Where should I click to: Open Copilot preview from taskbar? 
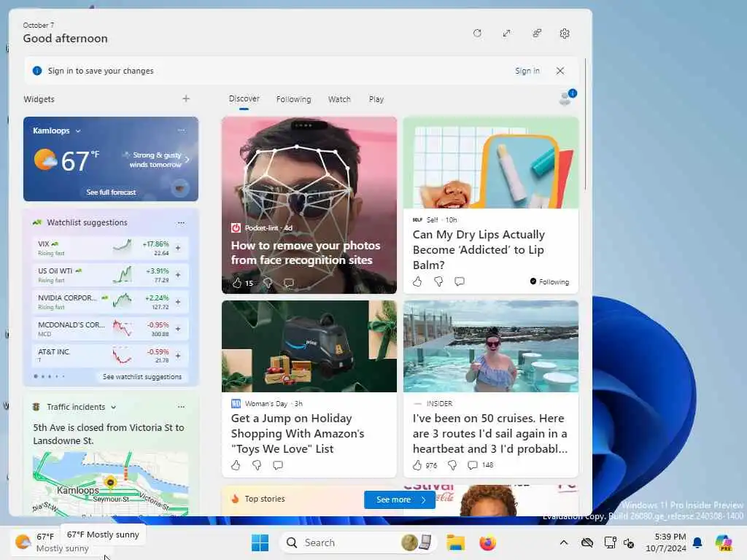(724, 542)
